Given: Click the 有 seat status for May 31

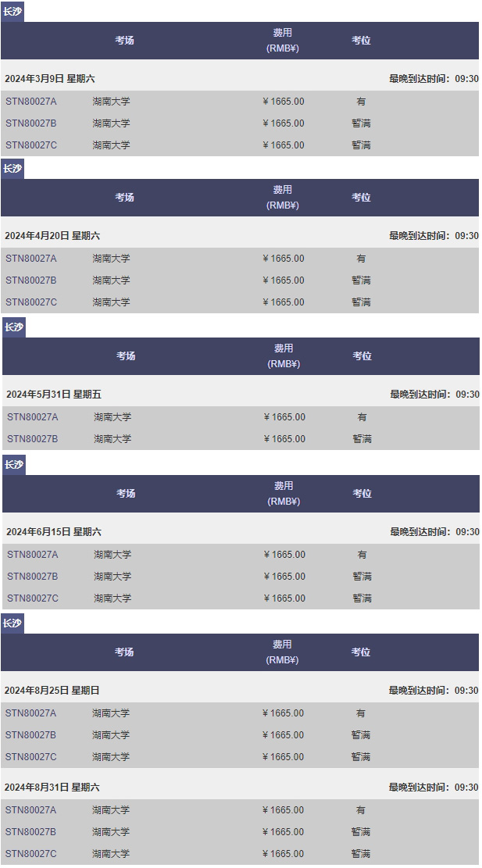Looking at the screenshot, I should click(362, 417).
